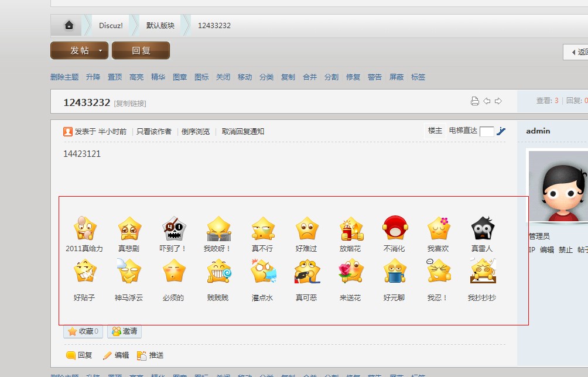Click 删除主题 in moderation bar
This screenshot has width=588, height=377.
point(64,77)
